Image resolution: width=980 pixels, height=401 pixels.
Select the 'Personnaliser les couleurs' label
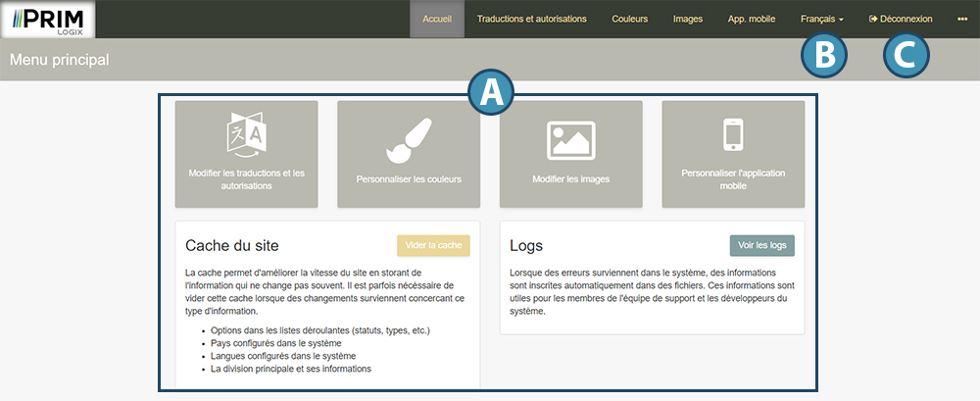409,179
